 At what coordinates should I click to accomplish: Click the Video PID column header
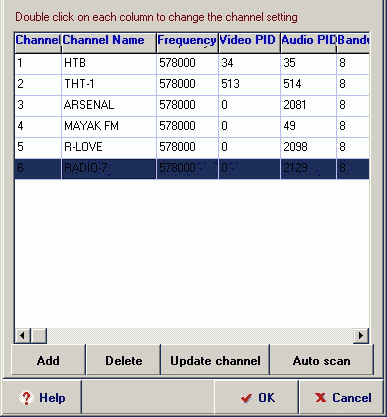[250, 42]
